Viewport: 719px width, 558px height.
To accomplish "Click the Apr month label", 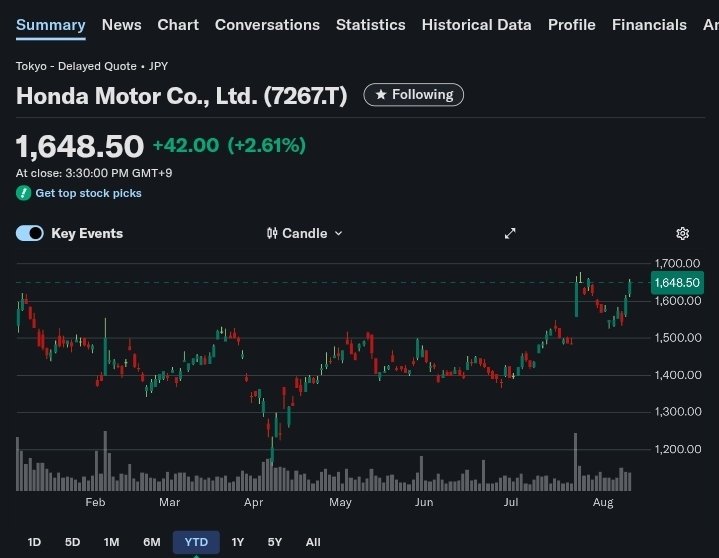I will point(254,503).
